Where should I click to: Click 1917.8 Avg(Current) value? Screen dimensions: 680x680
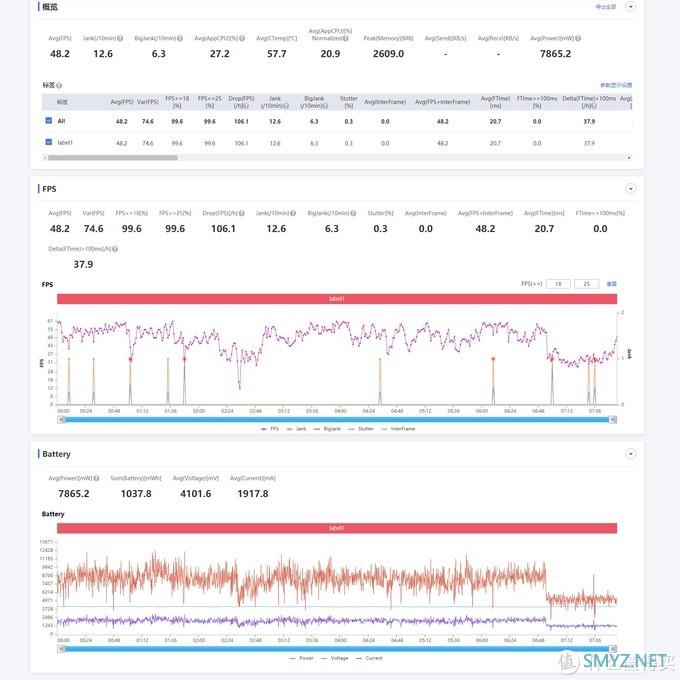pos(253,494)
